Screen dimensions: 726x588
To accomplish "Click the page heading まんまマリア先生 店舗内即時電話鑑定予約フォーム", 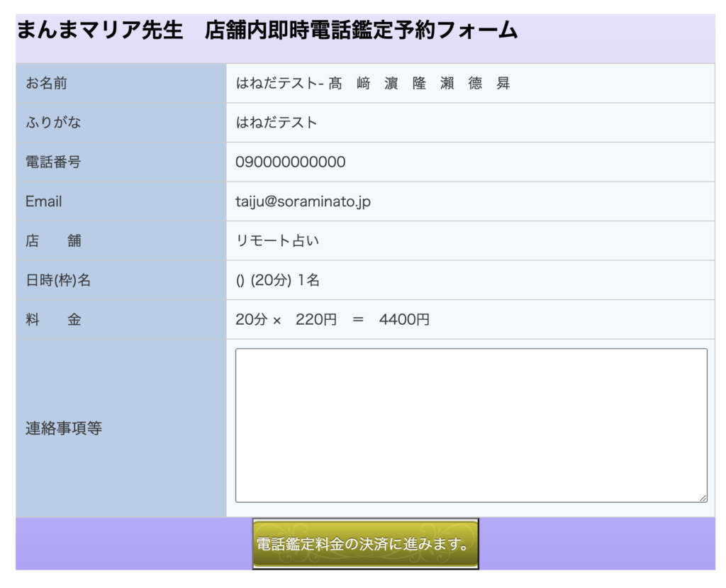I will [x=267, y=30].
